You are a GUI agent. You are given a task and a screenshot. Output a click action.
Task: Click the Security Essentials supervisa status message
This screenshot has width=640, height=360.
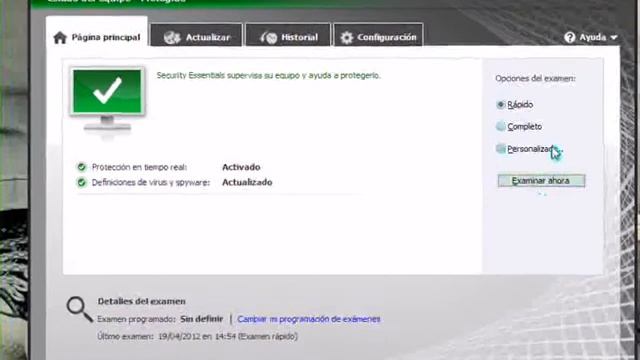[x=269, y=76]
